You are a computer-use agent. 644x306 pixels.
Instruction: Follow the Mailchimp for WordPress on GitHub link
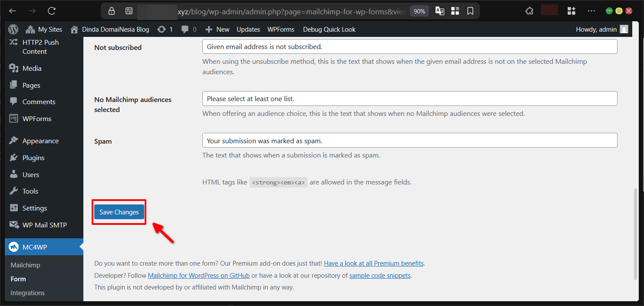point(198,275)
